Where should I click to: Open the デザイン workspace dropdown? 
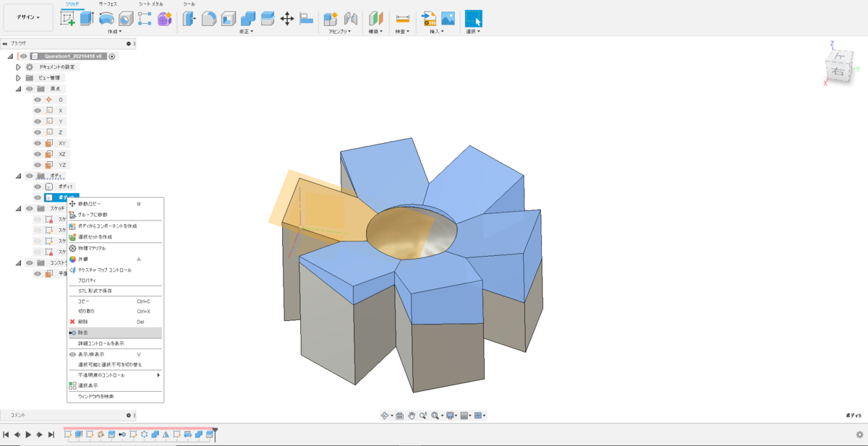tap(28, 17)
